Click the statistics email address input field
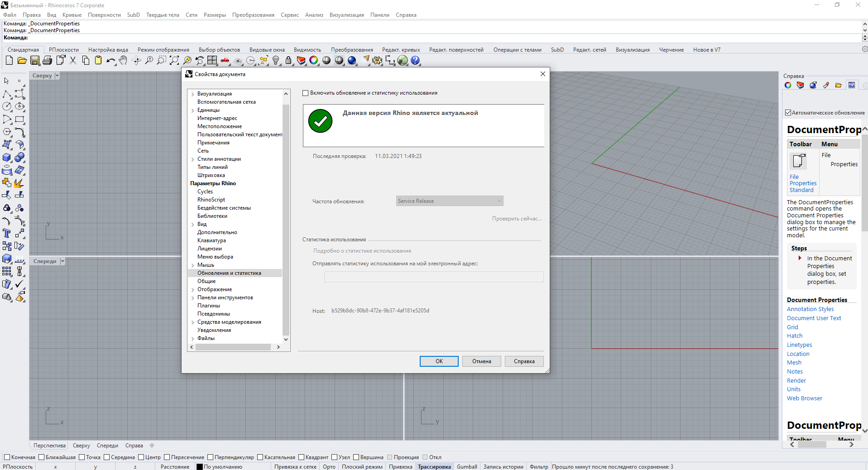This screenshot has width=868, height=470. (x=434, y=277)
